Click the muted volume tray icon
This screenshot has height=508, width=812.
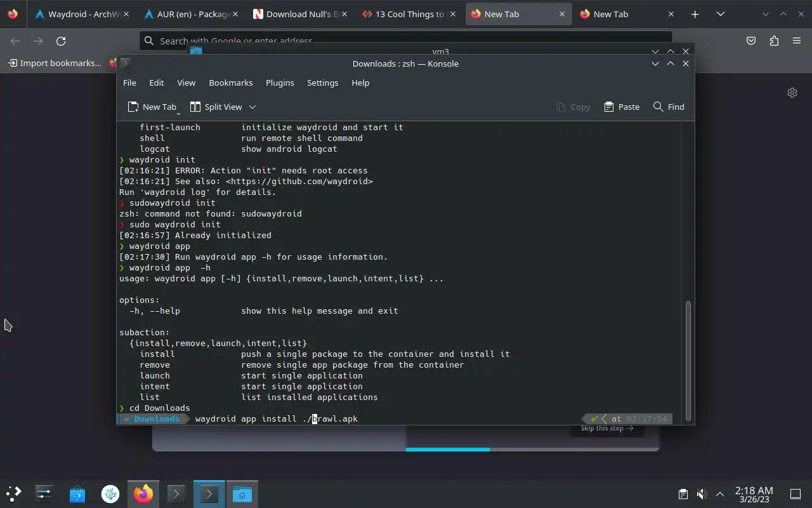click(x=702, y=494)
